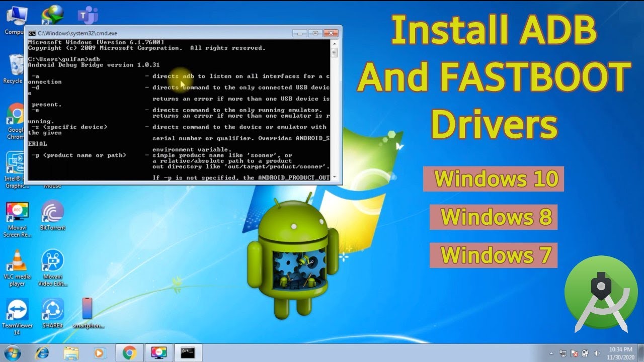Launch Movavi Screen Recorder from desktop

[x=17, y=212]
